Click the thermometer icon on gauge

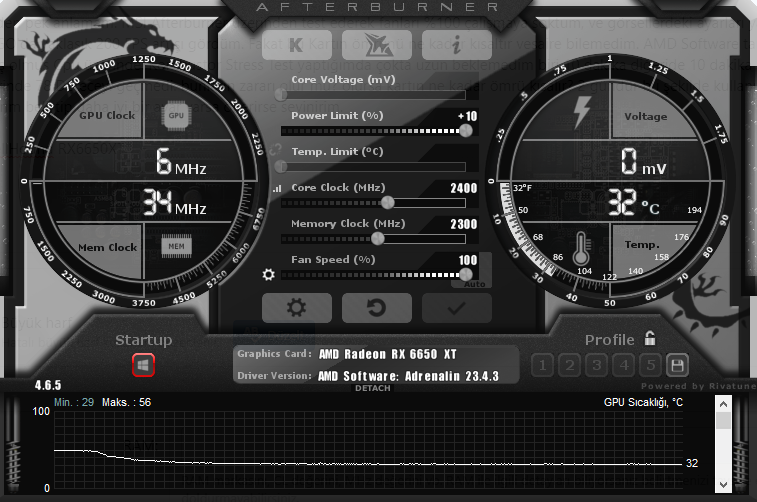[580, 249]
